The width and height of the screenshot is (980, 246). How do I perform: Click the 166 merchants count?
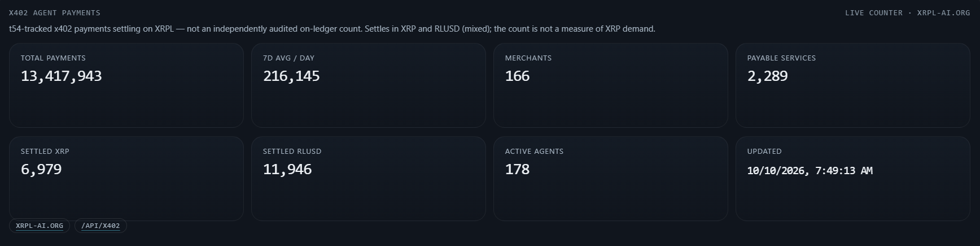click(x=517, y=76)
